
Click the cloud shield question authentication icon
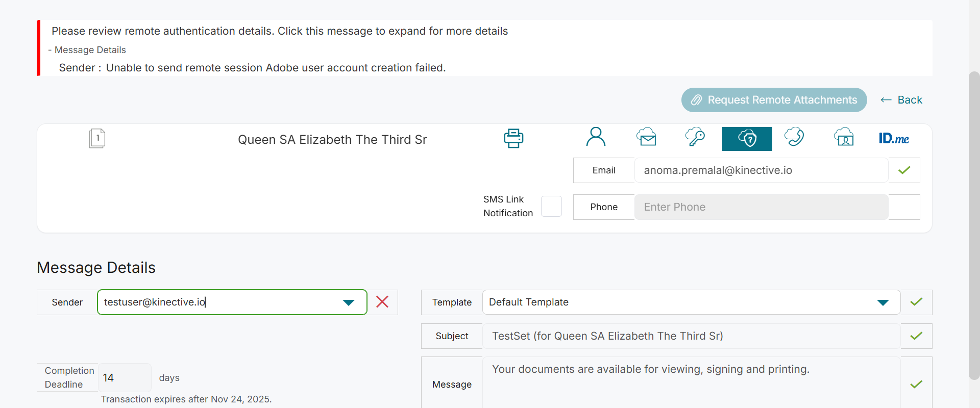tap(747, 139)
